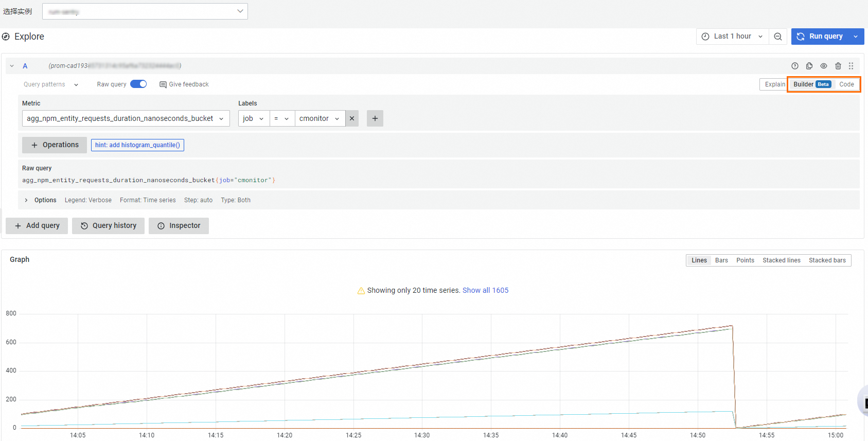Switch to Builder mode
The image size is (868, 441).
tap(812, 84)
